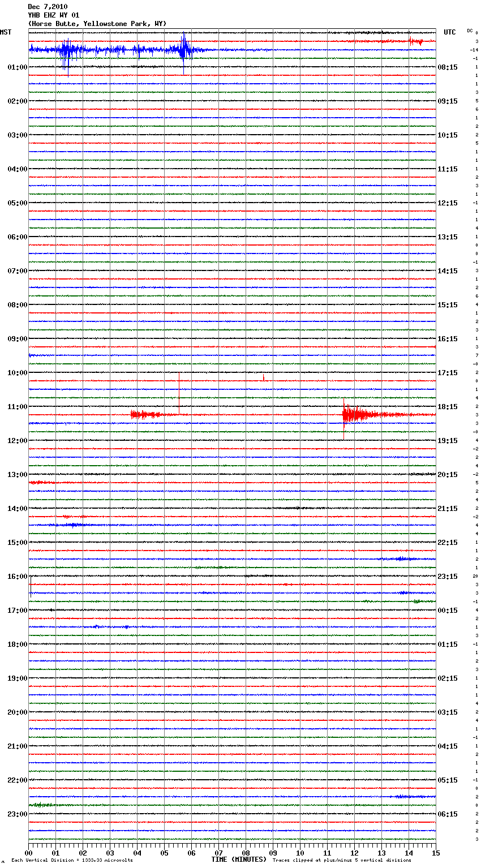
Task: Click the 20:00 MST time label
Action: pyautogui.click(x=18, y=712)
